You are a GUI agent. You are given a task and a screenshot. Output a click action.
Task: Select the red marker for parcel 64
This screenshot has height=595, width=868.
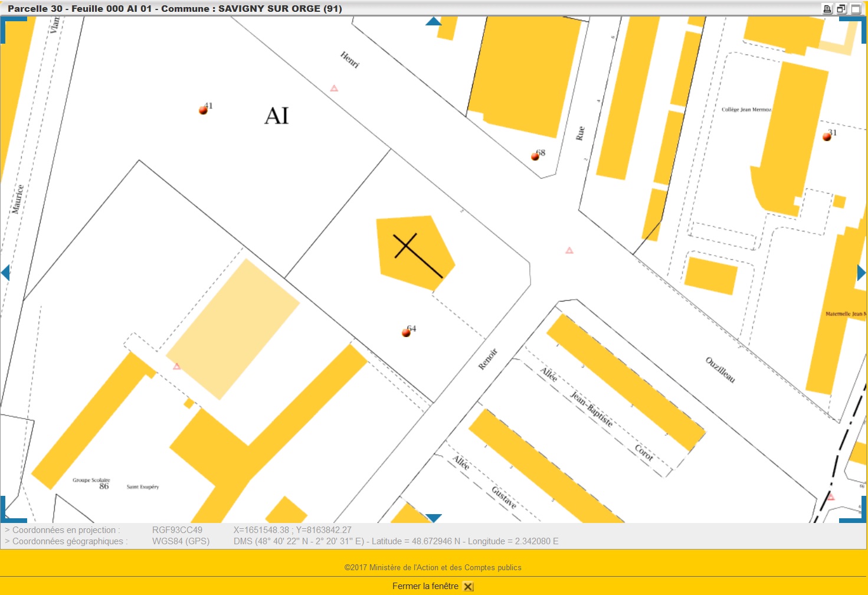pos(406,332)
